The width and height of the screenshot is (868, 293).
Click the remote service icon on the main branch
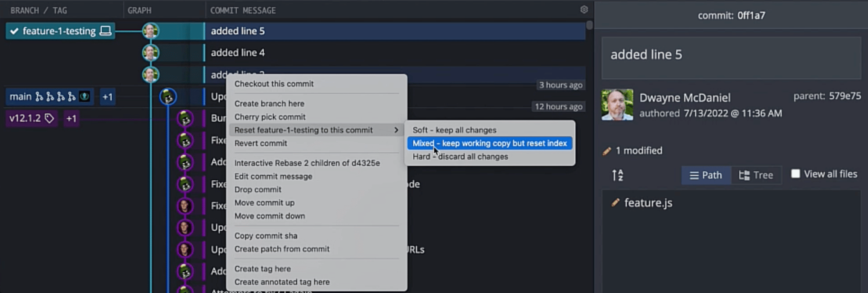coord(84,96)
